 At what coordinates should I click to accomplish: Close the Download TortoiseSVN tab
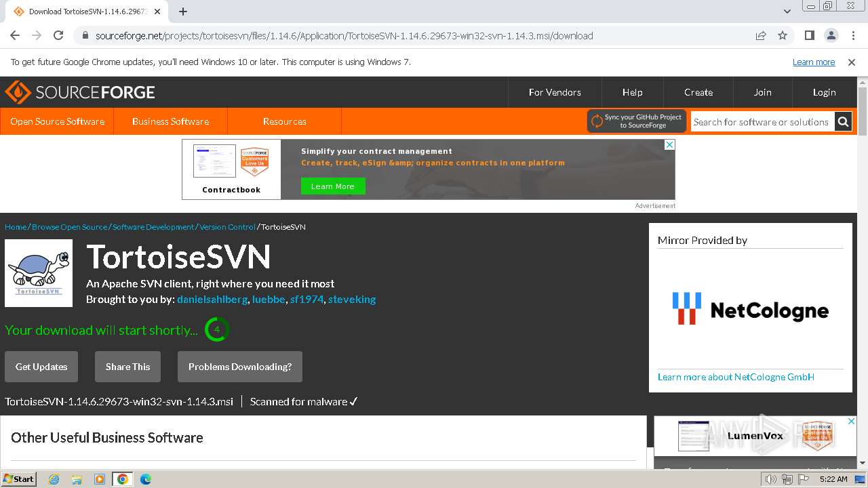click(158, 12)
